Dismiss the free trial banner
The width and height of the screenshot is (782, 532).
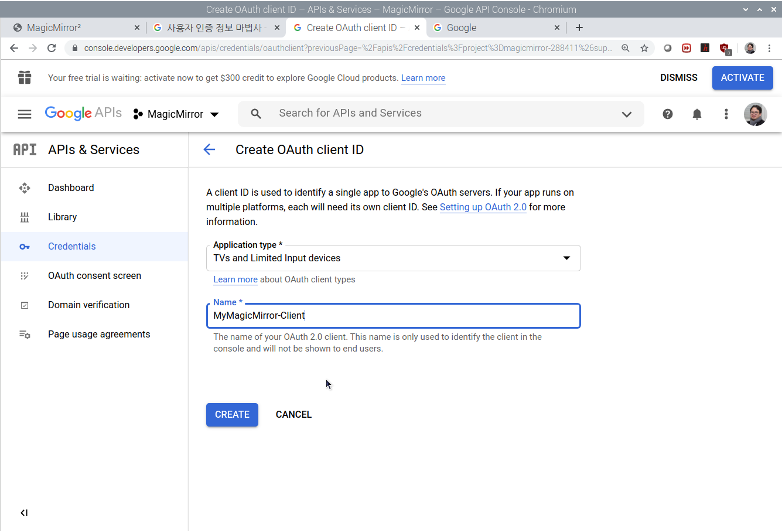click(x=679, y=77)
